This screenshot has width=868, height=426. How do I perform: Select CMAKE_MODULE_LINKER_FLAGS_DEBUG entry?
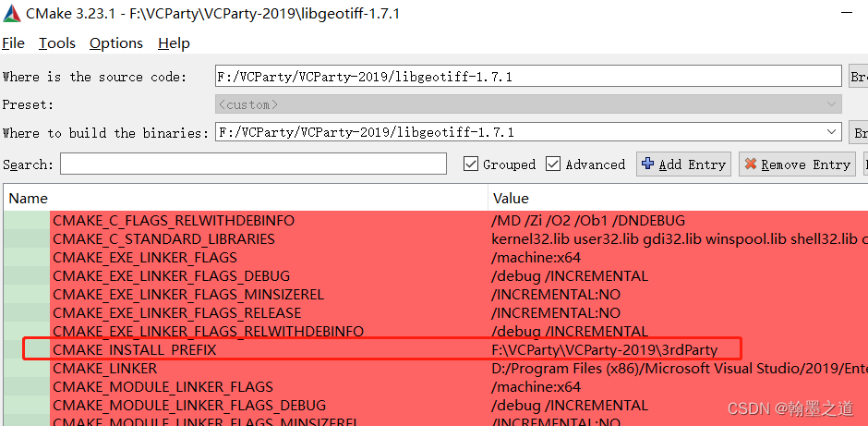189,405
